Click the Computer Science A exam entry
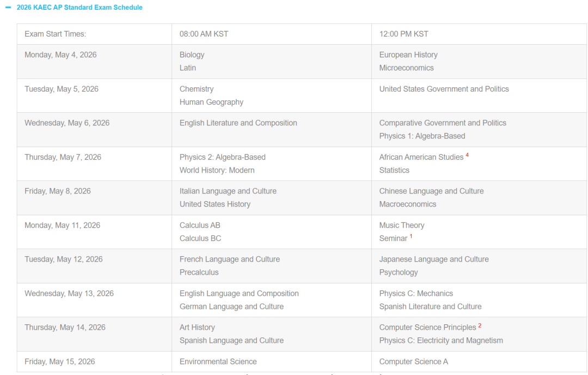This screenshot has width=588, height=375. 413,361
